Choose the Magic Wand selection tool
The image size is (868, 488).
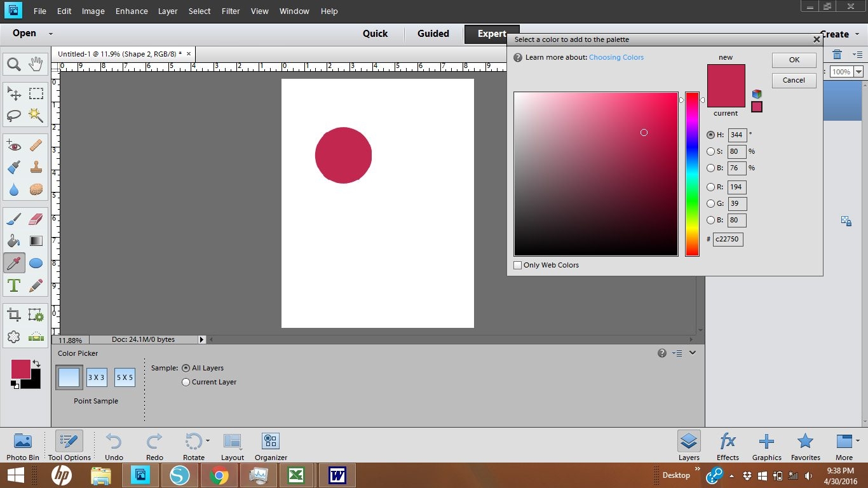click(36, 115)
